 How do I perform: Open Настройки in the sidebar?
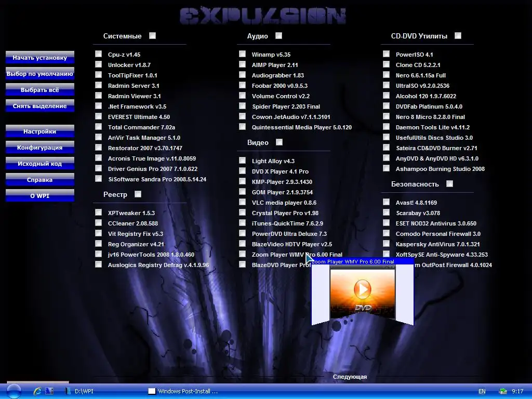pos(39,131)
